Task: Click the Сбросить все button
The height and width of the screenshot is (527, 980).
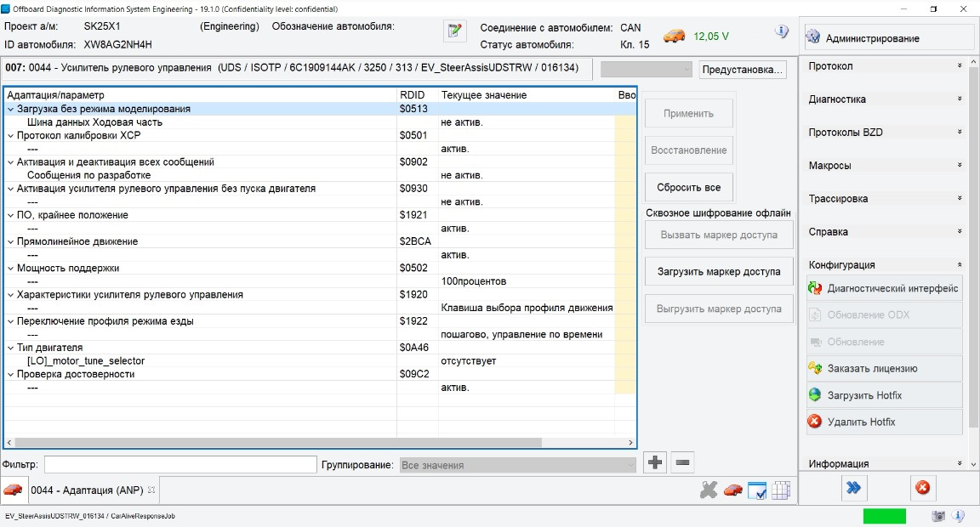Action: click(x=689, y=187)
